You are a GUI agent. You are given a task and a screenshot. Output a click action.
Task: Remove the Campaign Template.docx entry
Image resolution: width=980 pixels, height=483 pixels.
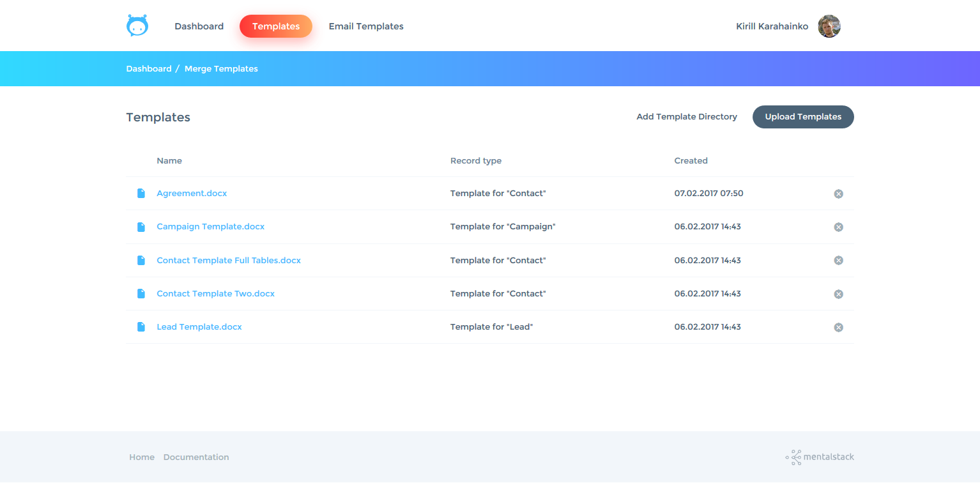pyautogui.click(x=838, y=227)
